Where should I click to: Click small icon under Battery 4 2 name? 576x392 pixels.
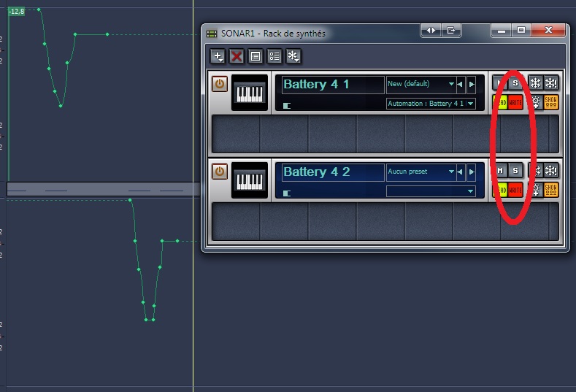[287, 193]
